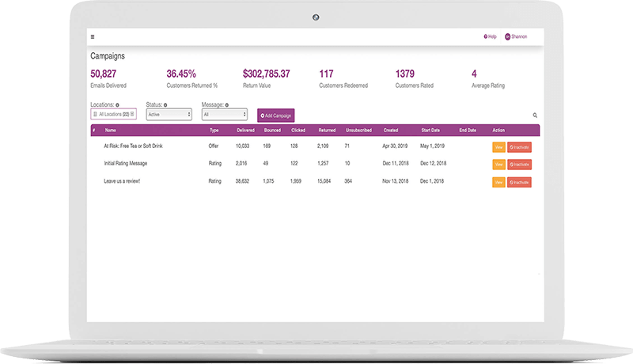View the Leave us a review campaign
Viewport: 633px width, 364px height.
tap(498, 182)
